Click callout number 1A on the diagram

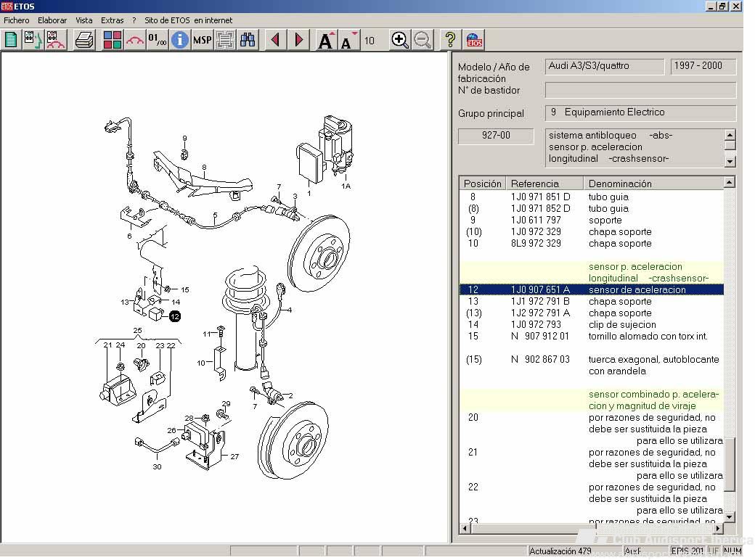point(346,186)
